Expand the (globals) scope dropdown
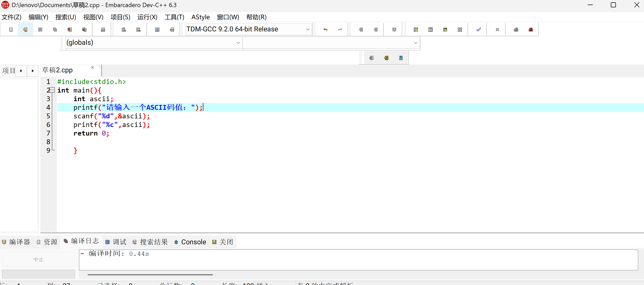 [238, 43]
